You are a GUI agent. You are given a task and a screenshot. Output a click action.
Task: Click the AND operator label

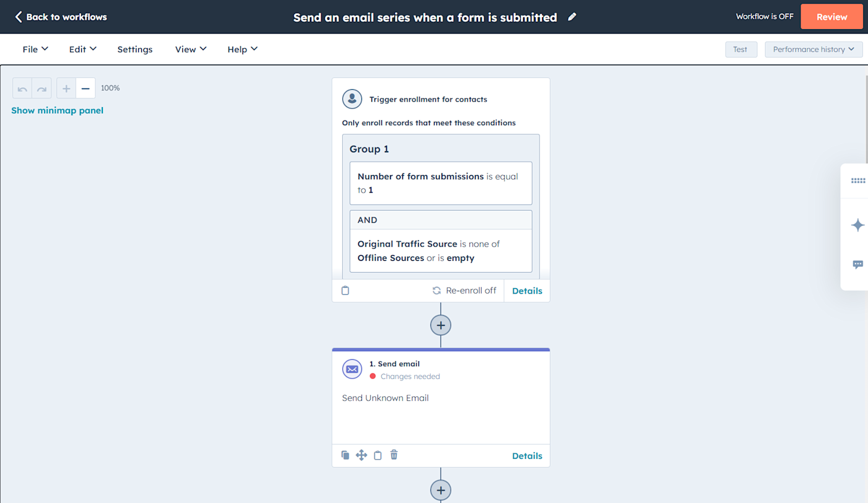click(368, 220)
